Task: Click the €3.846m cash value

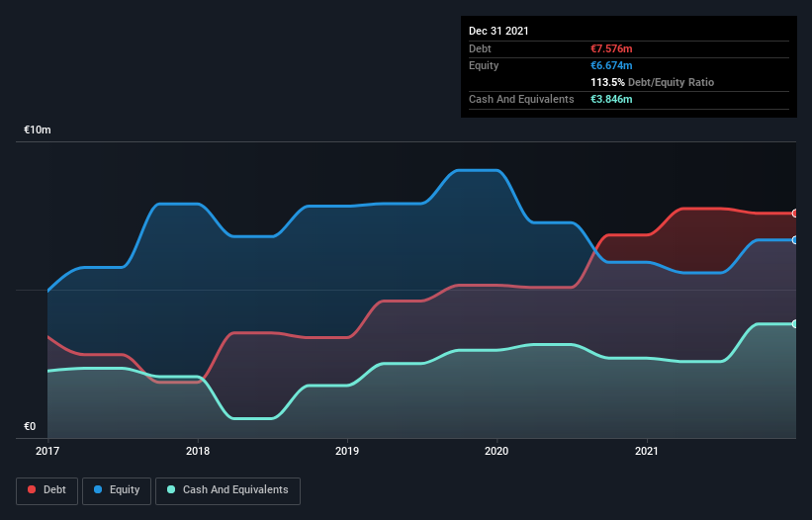Action: (611, 99)
